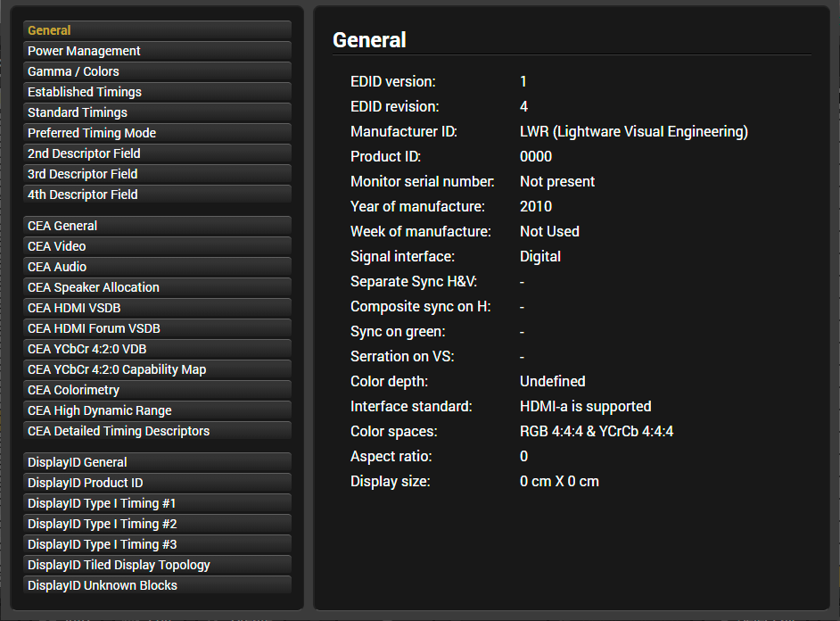Go to CEA Detailed Timing Descriptors

click(x=157, y=431)
